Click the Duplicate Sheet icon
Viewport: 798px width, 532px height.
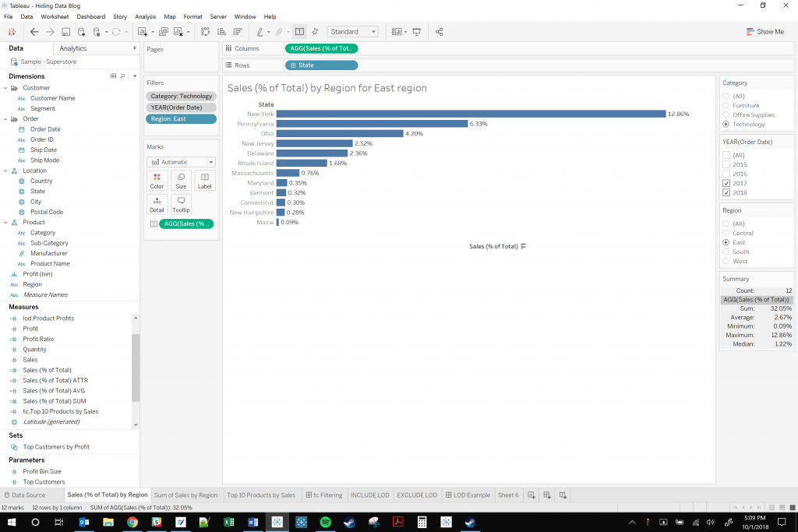[164, 32]
